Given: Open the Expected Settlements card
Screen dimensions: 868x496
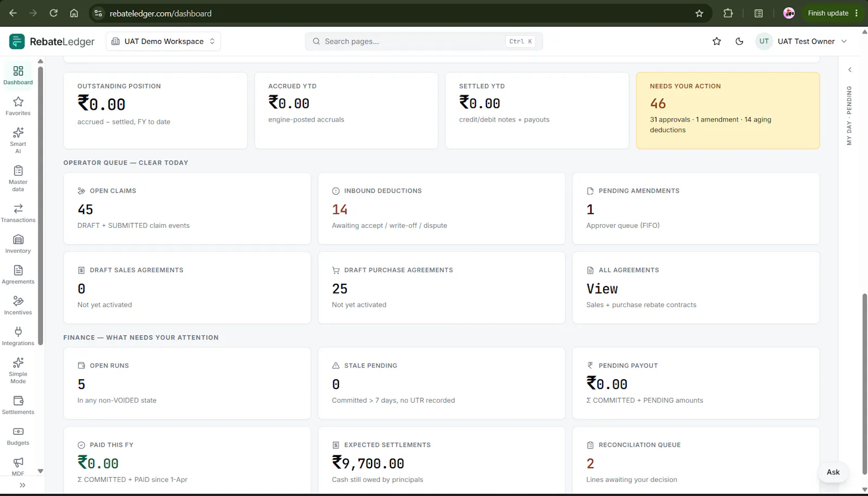Looking at the screenshot, I should pos(442,460).
